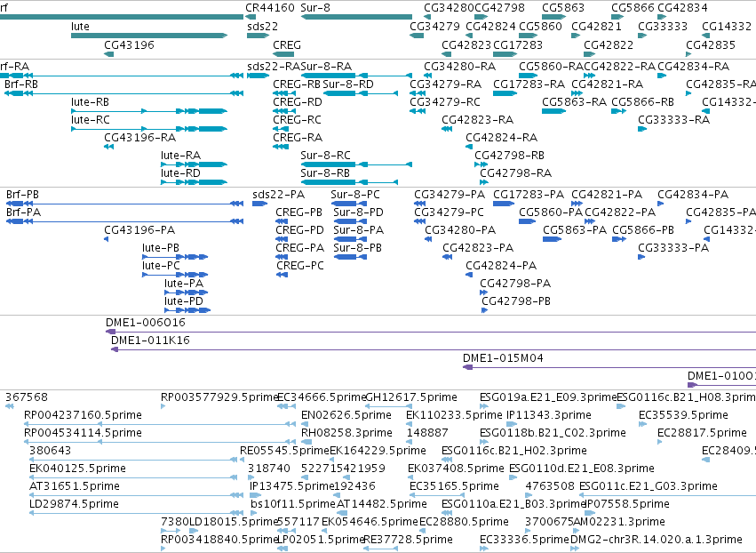Viewport: 756px width, 553px height.
Task: Click the CG42798-RB transcript label
Action: 510,156
